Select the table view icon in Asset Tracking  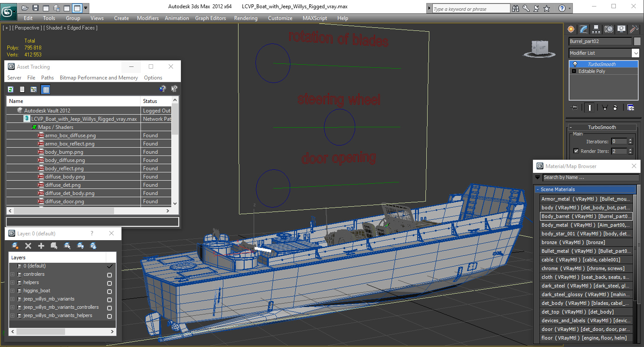click(x=46, y=89)
